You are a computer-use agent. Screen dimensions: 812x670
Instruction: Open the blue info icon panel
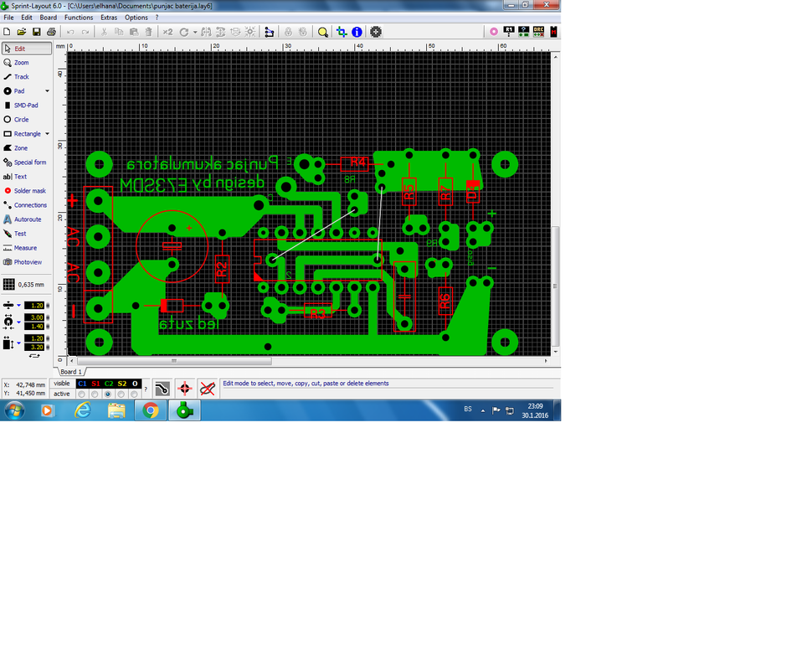(357, 32)
